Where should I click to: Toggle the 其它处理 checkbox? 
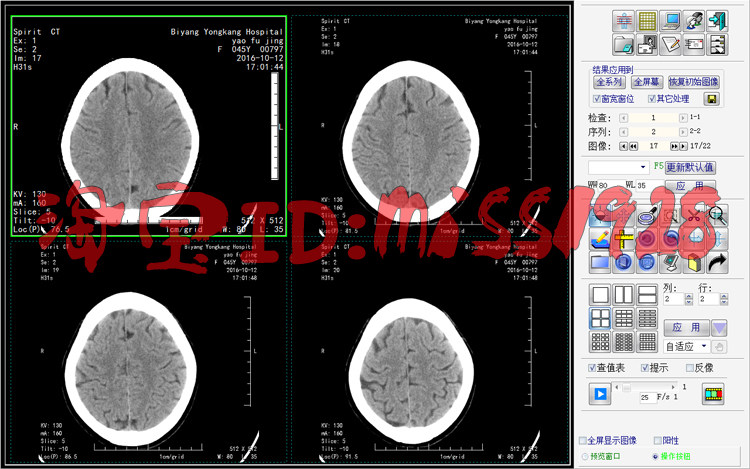coord(651,99)
